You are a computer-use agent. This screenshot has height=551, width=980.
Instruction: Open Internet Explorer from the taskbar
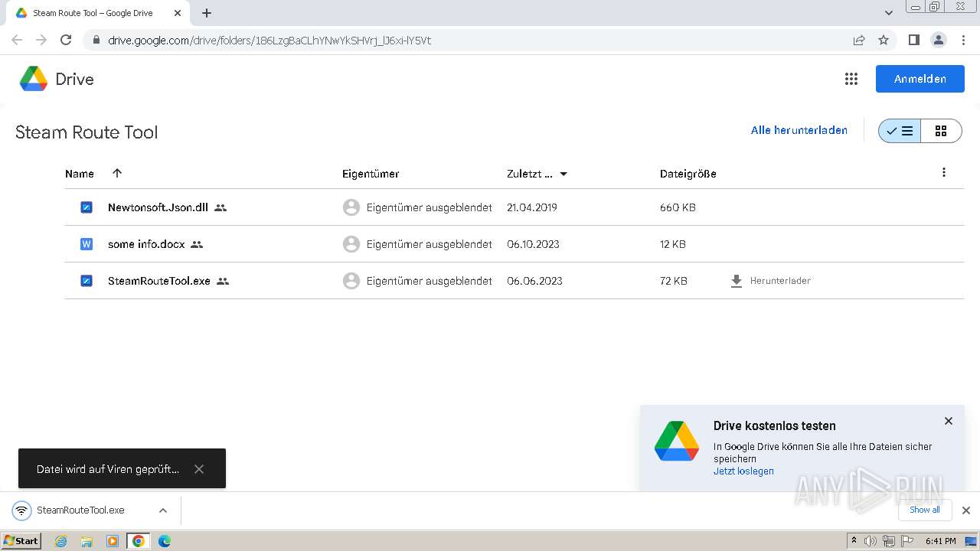(61, 541)
